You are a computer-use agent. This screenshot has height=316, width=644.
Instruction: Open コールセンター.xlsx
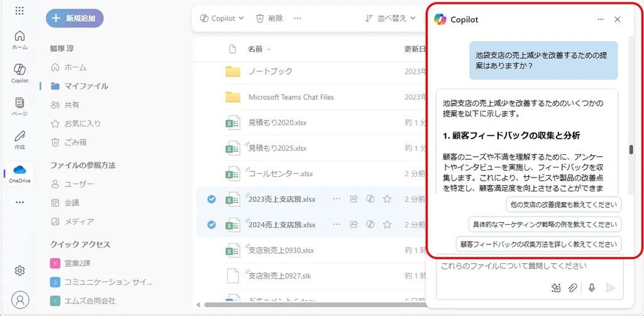coord(280,174)
